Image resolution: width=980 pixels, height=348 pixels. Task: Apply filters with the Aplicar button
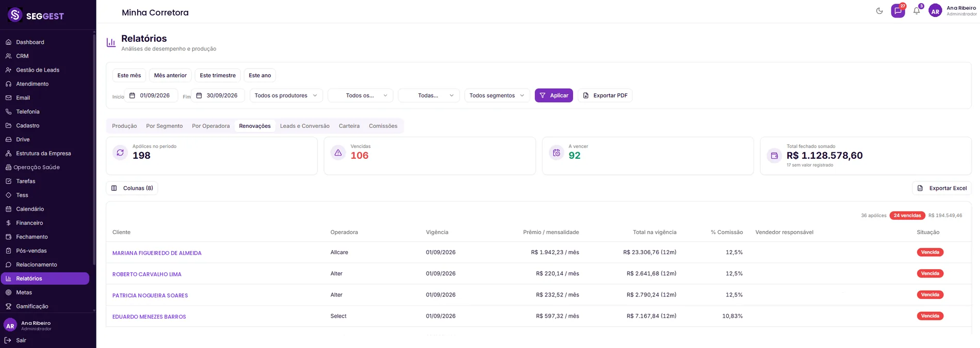click(554, 95)
